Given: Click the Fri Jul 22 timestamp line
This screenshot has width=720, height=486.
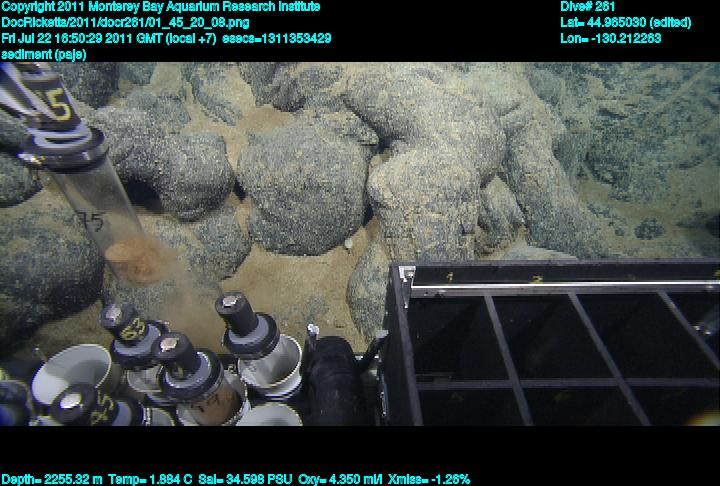Looking at the screenshot, I should click(x=166, y=38).
